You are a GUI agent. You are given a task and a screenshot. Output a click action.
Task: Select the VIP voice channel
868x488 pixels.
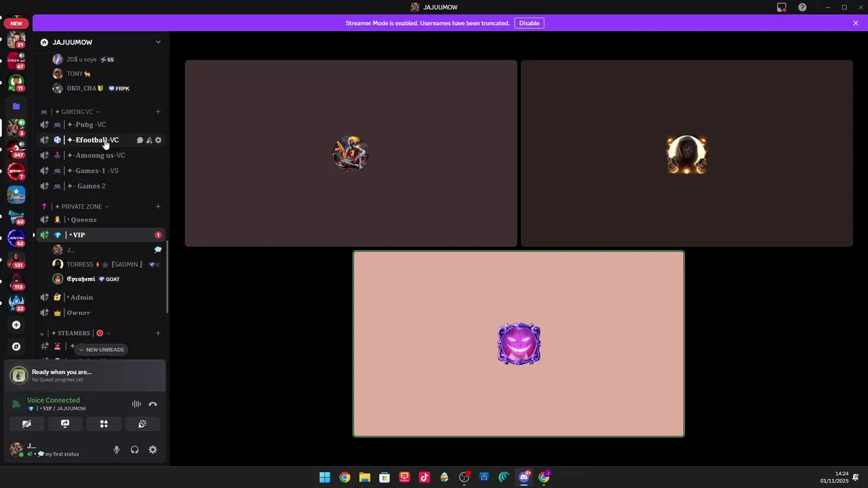pyautogui.click(x=101, y=235)
